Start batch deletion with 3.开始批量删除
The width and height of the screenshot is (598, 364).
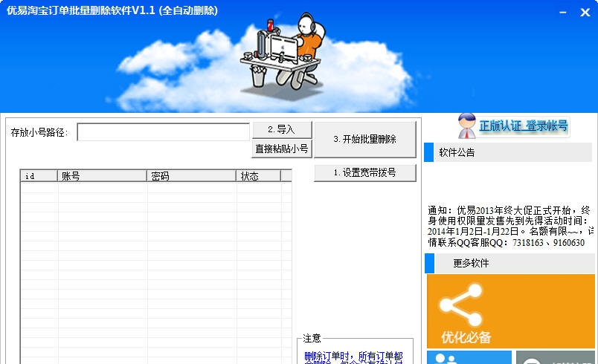pos(365,140)
